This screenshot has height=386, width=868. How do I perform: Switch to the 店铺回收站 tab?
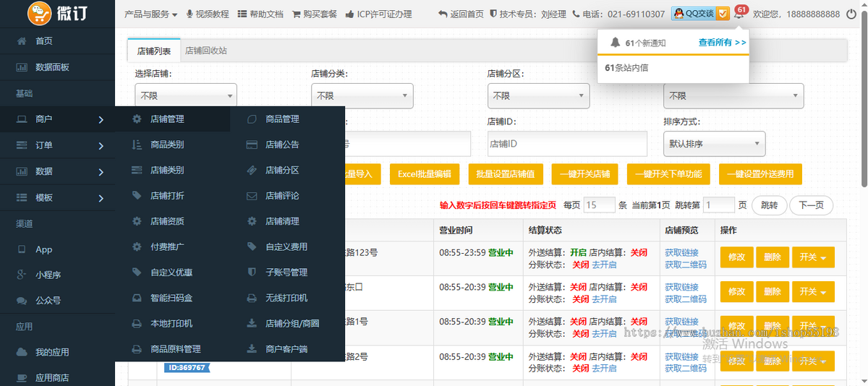point(205,51)
